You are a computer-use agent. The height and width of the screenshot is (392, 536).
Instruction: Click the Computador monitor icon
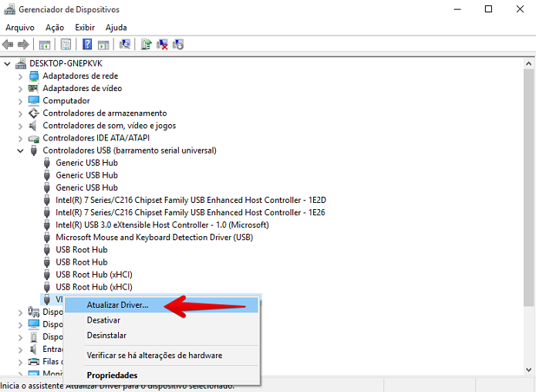point(33,100)
